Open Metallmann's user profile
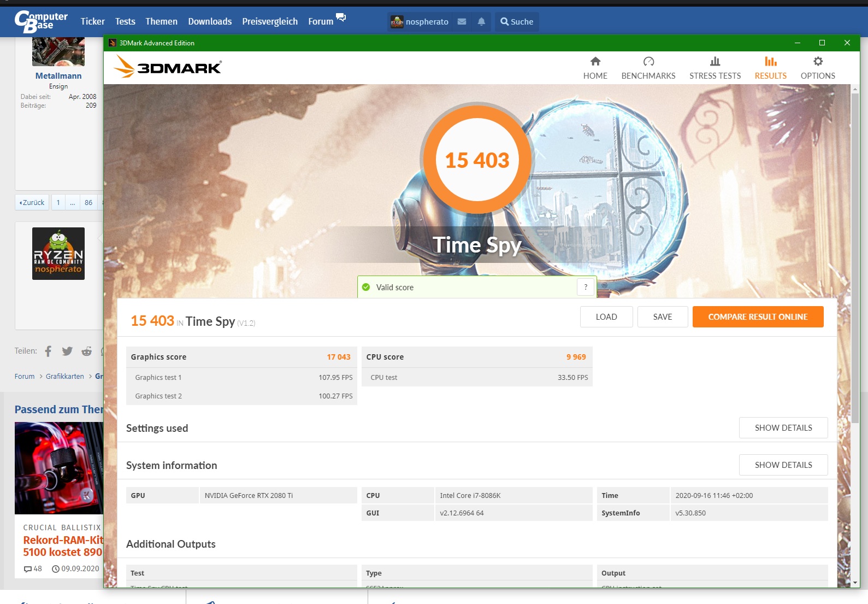The height and width of the screenshot is (604, 868). tap(58, 75)
